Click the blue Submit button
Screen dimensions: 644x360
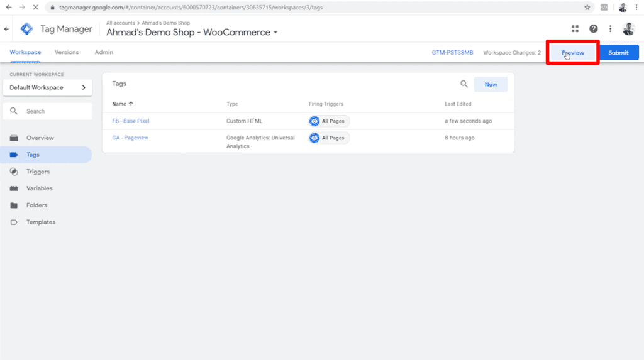(x=618, y=53)
